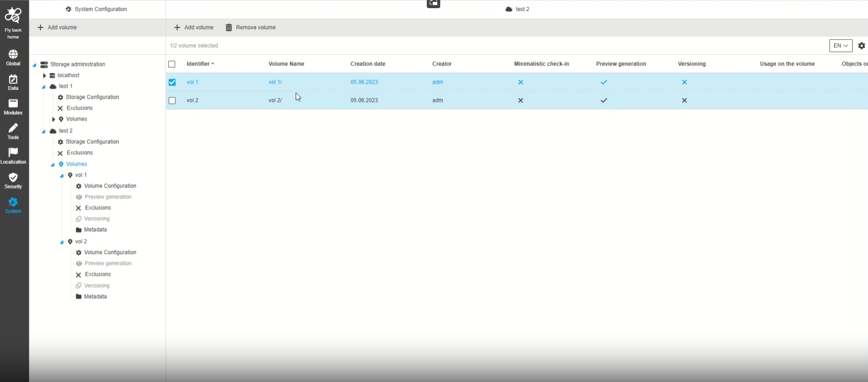868x382 pixels.
Task: Click the Storage administration server icon
Action: (x=44, y=64)
